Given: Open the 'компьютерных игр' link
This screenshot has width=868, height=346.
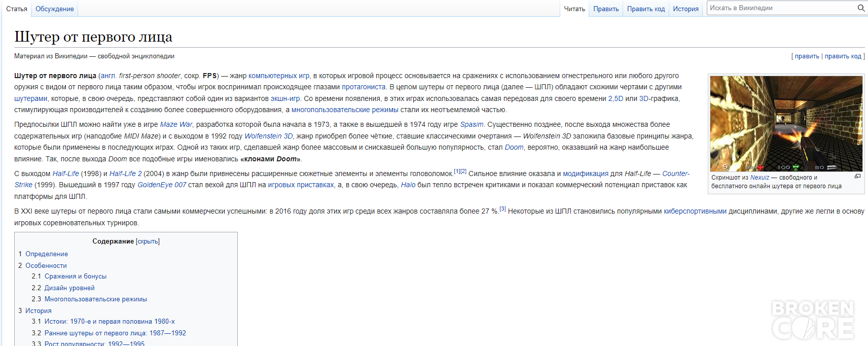Looking at the screenshot, I should pos(279,76).
